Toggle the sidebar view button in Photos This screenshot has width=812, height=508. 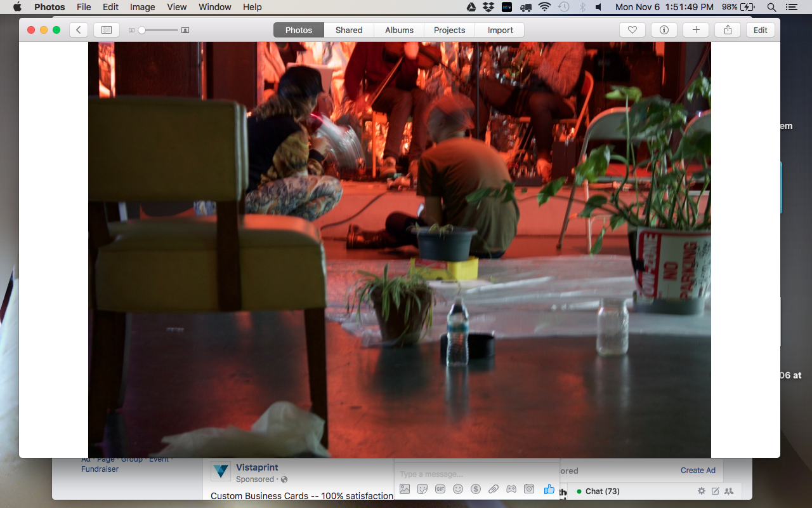[107, 30]
